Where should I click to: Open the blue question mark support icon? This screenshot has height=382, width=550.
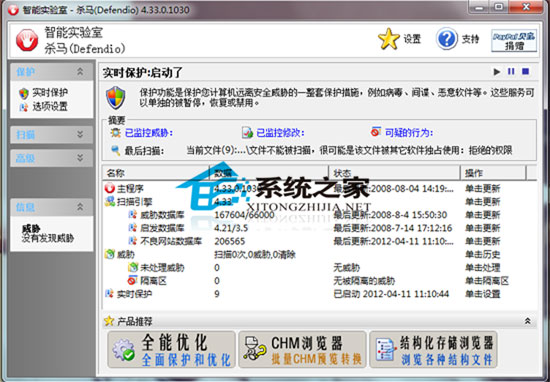point(447,39)
